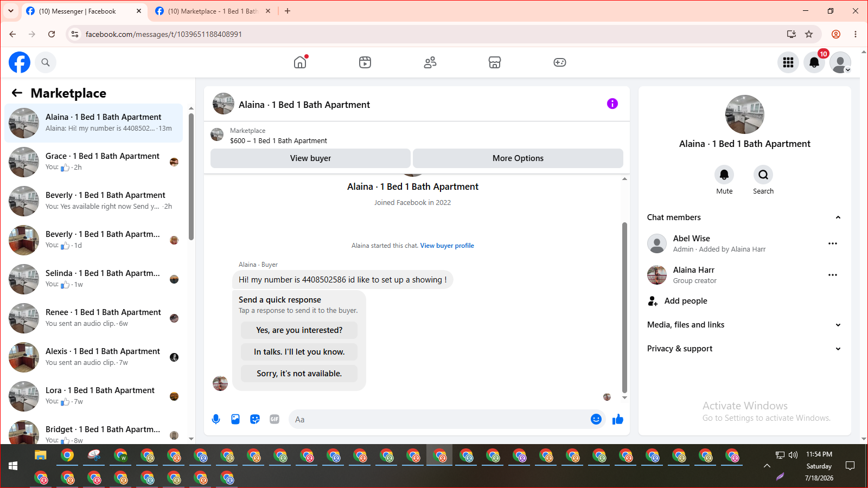Open conversation information purple icon

pos(612,104)
